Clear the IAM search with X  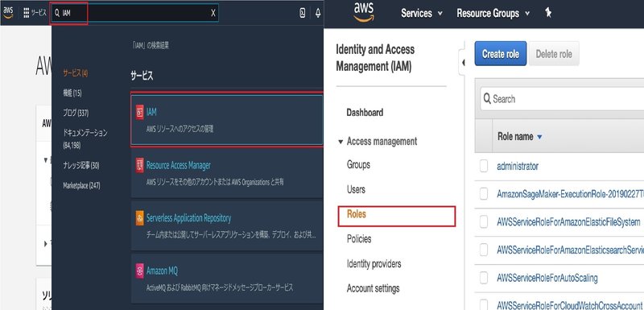click(x=213, y=13)
